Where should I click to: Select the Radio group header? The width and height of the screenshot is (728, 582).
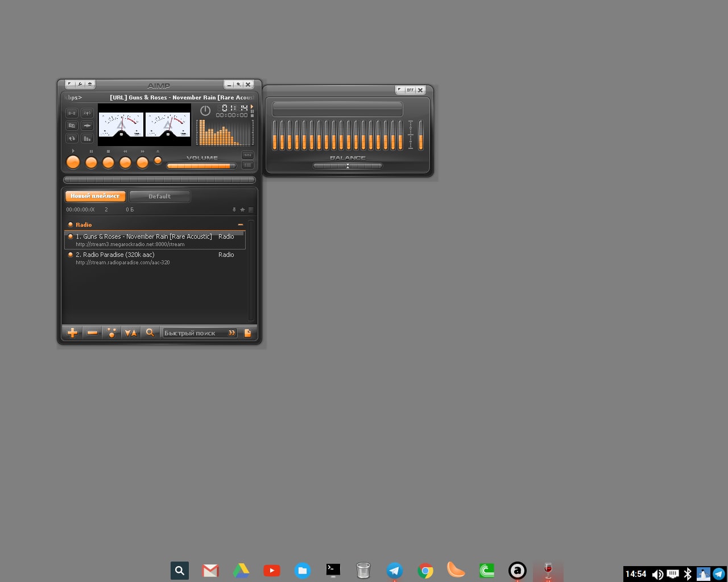[x=155, y=225]
